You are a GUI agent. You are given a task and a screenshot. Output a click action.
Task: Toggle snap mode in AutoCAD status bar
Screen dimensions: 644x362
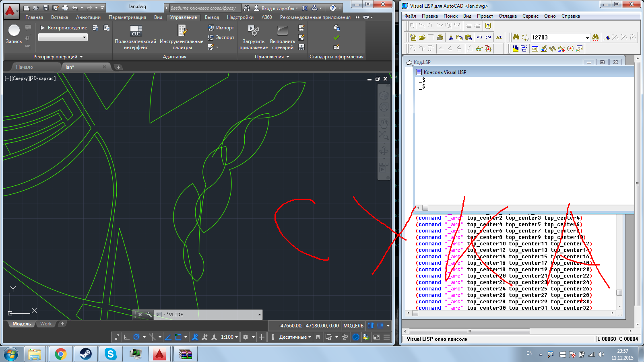pyautogui.click(x=380, y=325)
